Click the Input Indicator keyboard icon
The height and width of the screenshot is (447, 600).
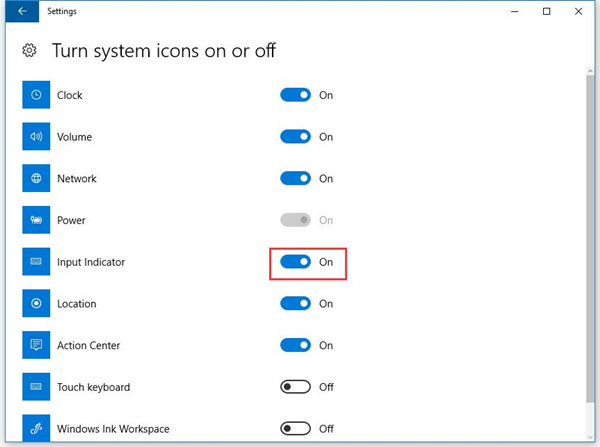(36, 261)
